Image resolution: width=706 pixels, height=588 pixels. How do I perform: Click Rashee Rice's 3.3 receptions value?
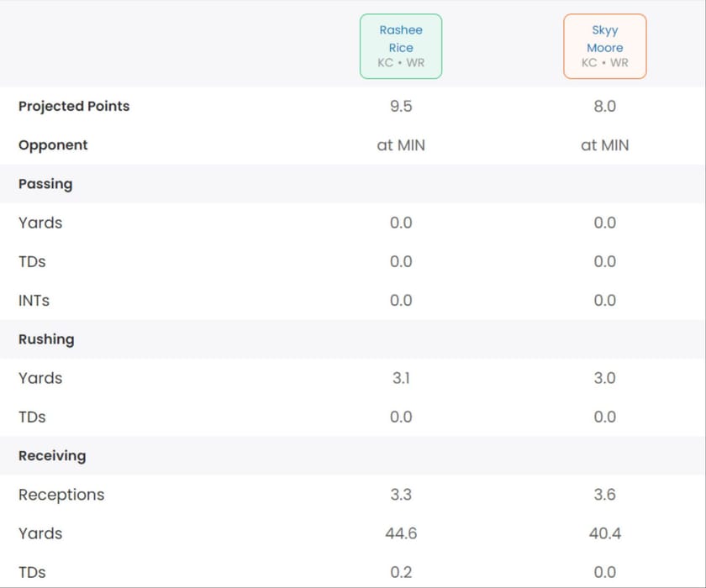[401, 495]
